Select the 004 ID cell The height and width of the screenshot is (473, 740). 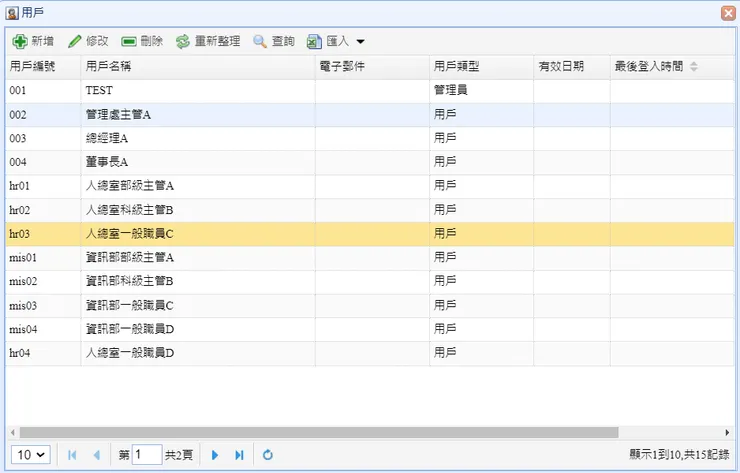coord(43,162)
